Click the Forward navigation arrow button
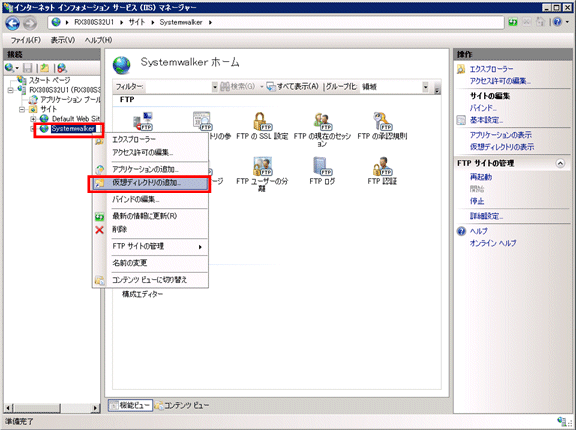The height and width of the screenshot is (430, 576). click(30, 24)
